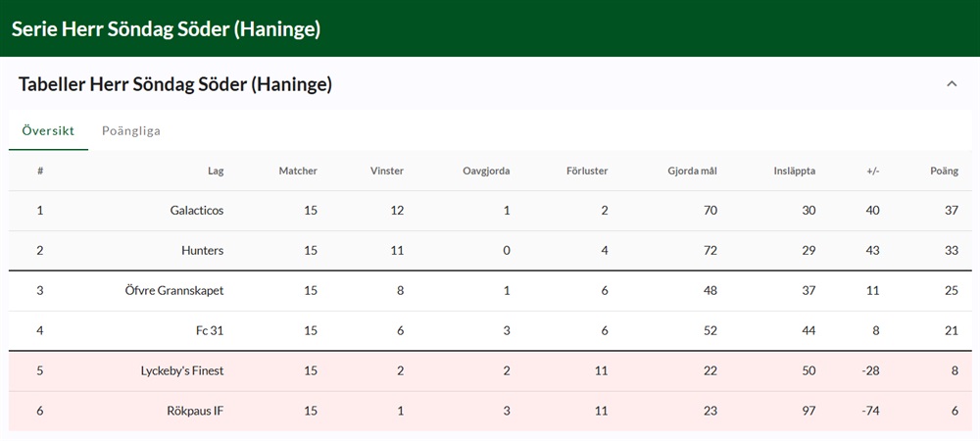Click the +/- goal difference header
980x441 pixels.
click(x=872, y=171)
